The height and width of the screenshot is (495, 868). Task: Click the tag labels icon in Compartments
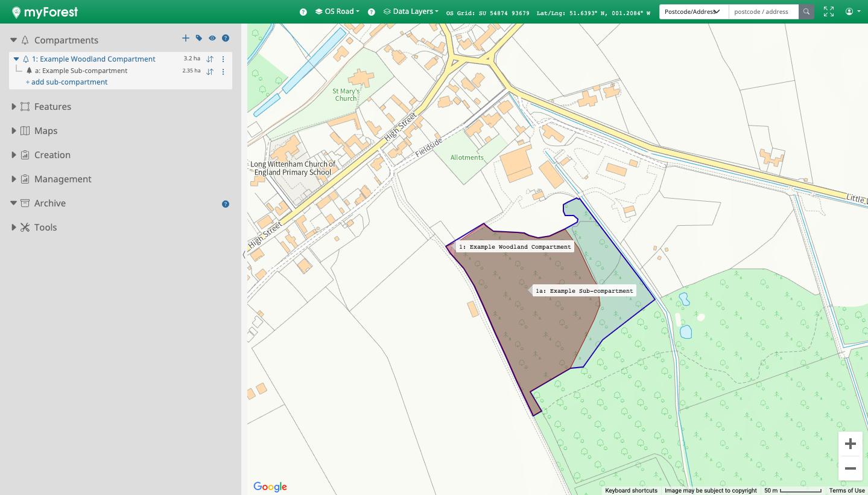199,38
